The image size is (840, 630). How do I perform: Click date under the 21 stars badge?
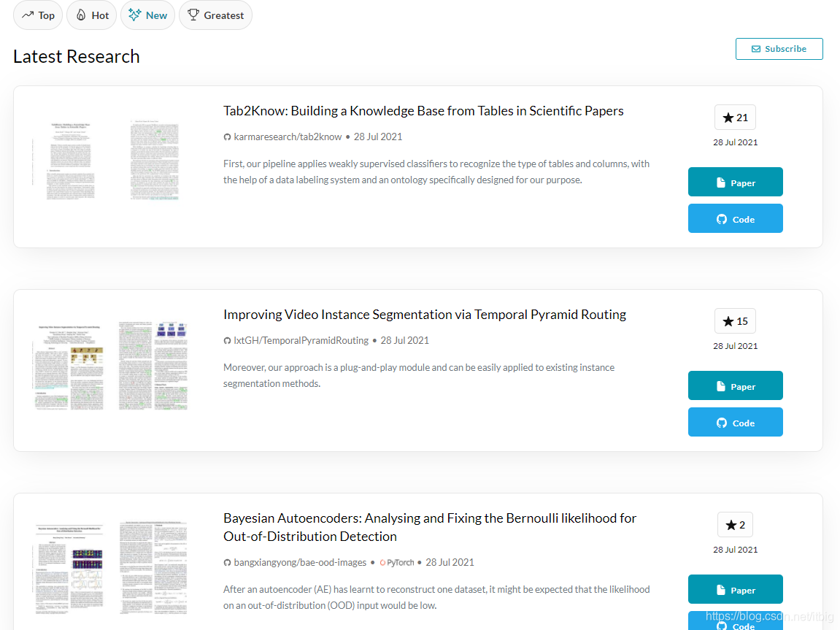(735, 142)
